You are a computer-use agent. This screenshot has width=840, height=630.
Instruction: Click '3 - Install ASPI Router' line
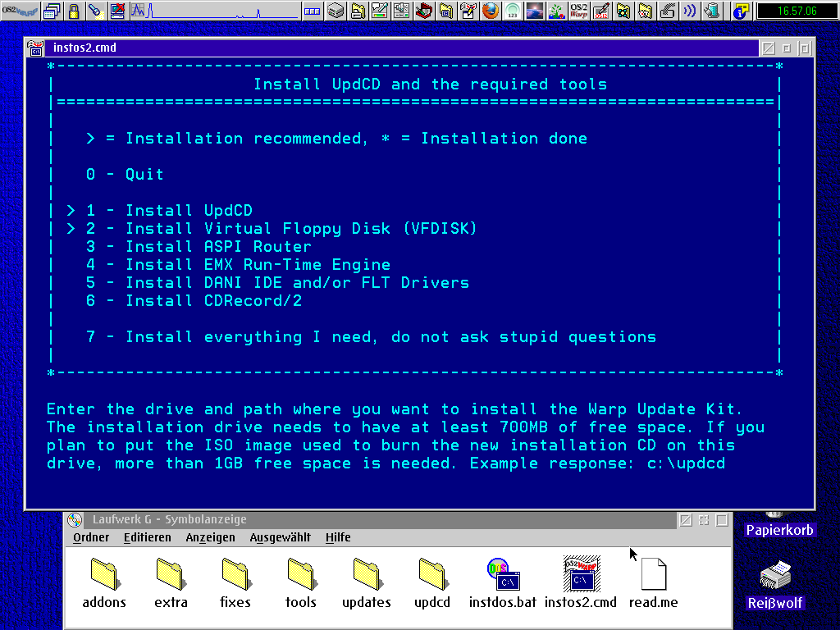(199, 247)
